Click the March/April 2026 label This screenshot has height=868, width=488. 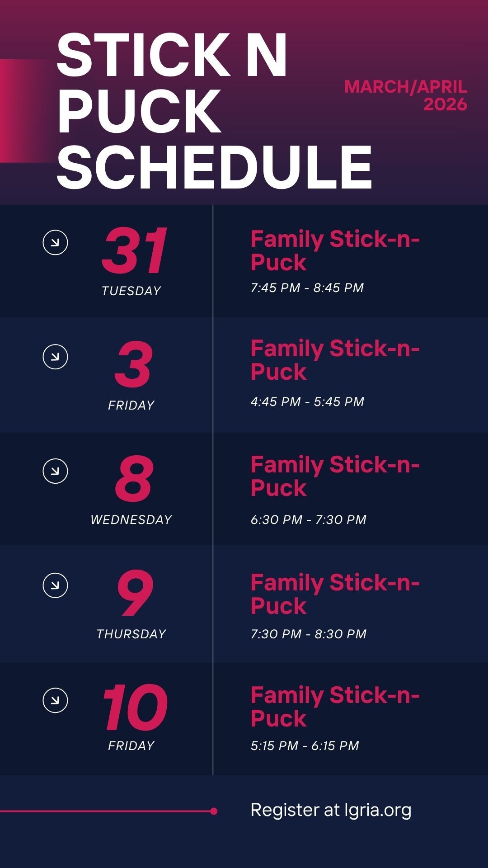pyautogui.click(x=405, y=95)
